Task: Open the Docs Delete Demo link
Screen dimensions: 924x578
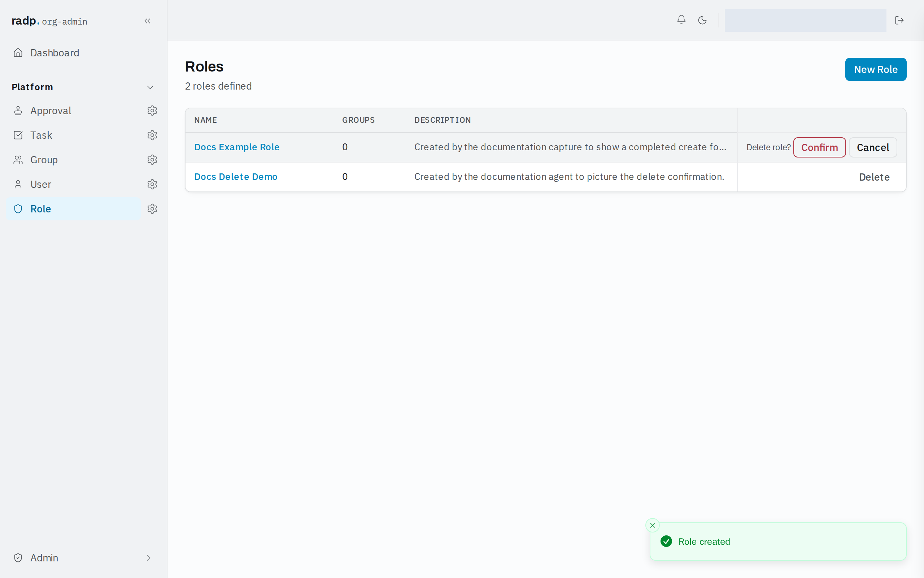Action: tap(236, 177)
